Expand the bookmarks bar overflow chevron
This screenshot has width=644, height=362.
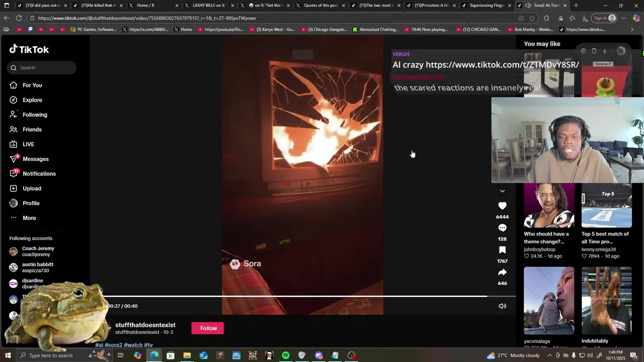pyautogui.click(x=632, y=30)
